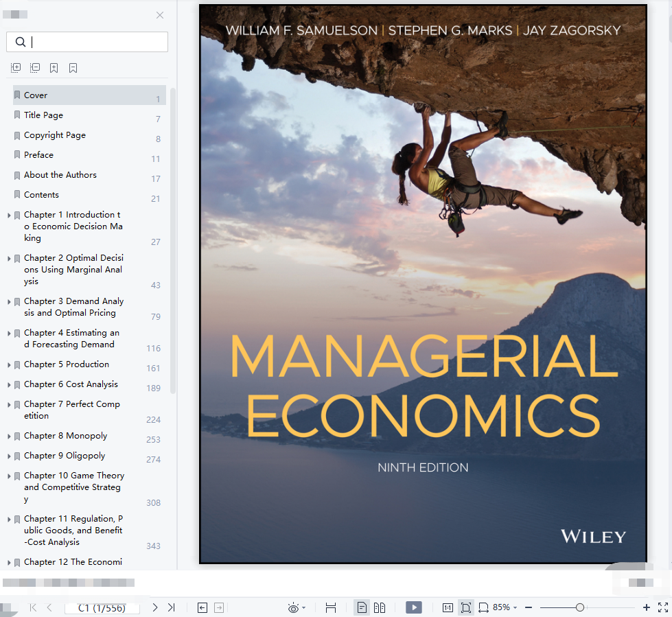The image size is (672, 617).
Task: Click the page number field
Action: [x=102, y=607]
